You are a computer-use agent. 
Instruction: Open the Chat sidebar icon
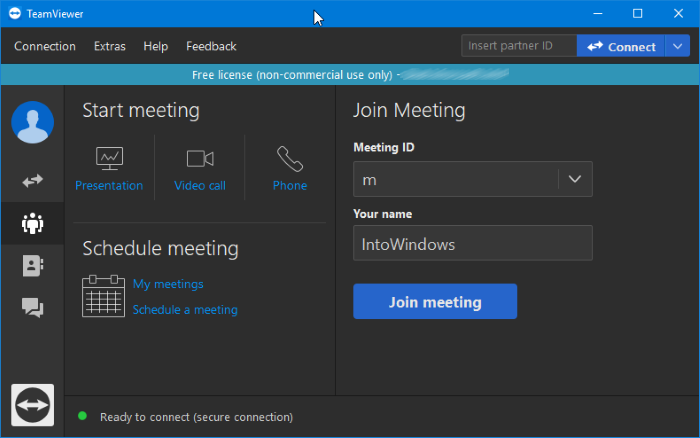(x=32, y=308)
